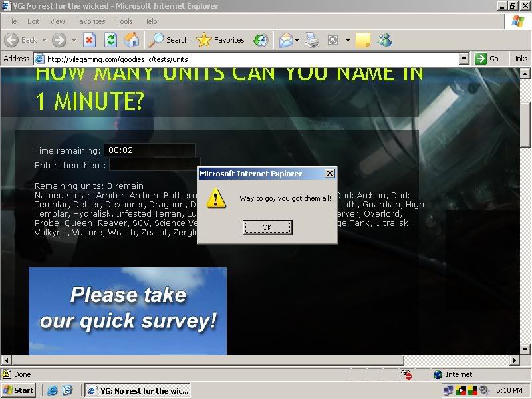
Task: Click OK in the alert dialog
Action: click(267, 227)
